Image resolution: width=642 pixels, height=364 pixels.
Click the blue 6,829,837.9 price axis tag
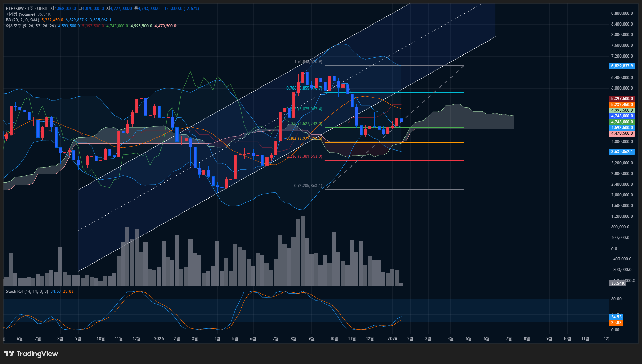(x=622, y=66)
